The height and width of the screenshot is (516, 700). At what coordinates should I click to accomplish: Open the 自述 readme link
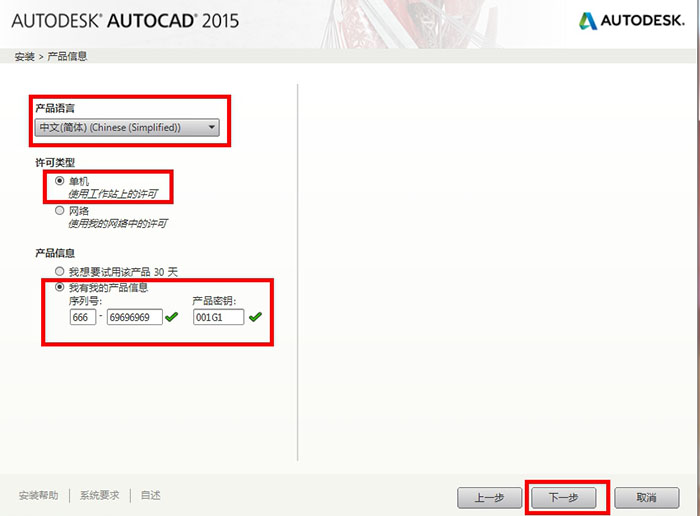point(150,495)
